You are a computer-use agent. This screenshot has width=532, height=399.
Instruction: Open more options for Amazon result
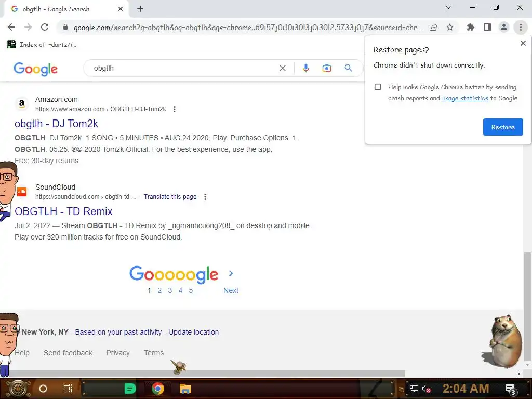175,109
